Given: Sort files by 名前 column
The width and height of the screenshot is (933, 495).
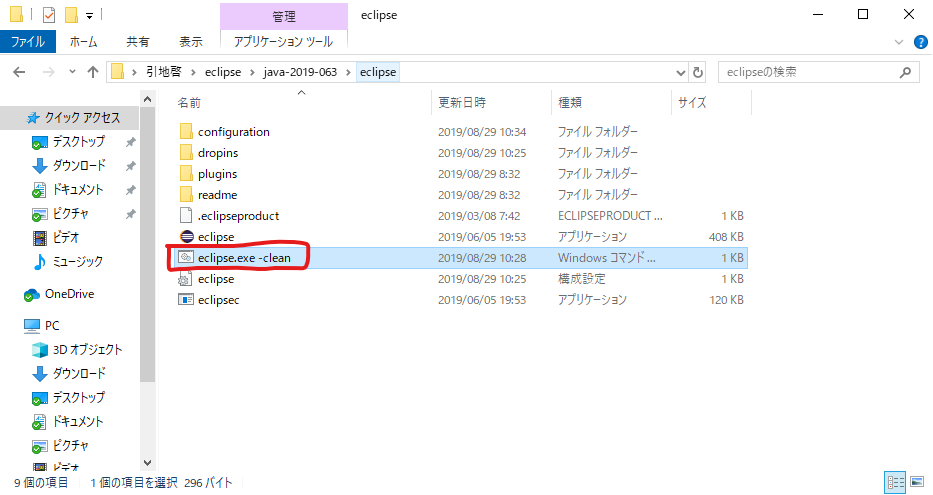Looking at the screenshot, I should pos(189,103).
